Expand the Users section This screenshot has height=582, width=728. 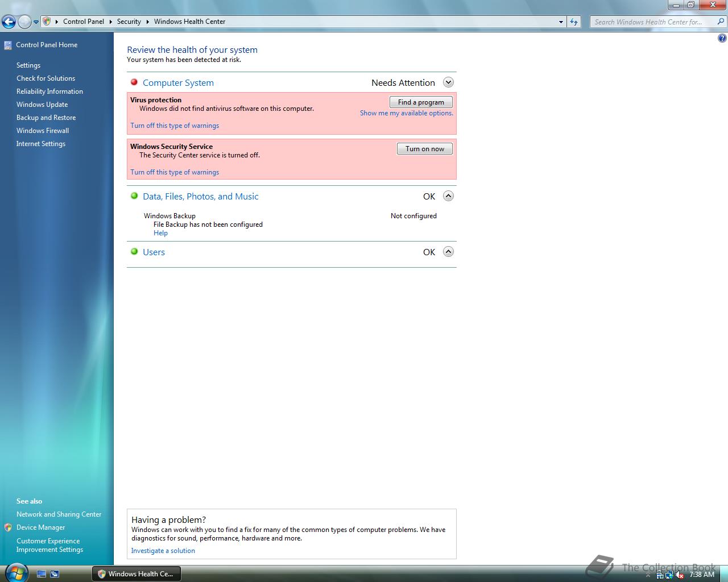[x=448, y=252]
